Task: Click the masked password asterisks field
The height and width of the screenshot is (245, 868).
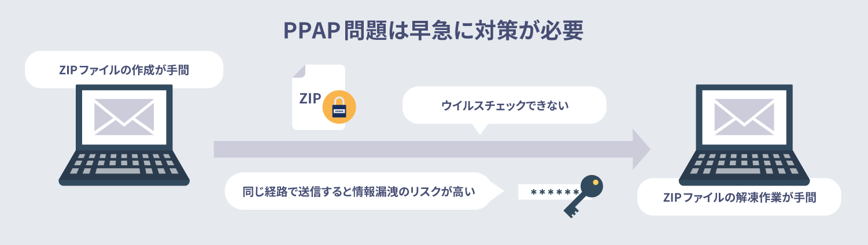Action: pos(548,192)
